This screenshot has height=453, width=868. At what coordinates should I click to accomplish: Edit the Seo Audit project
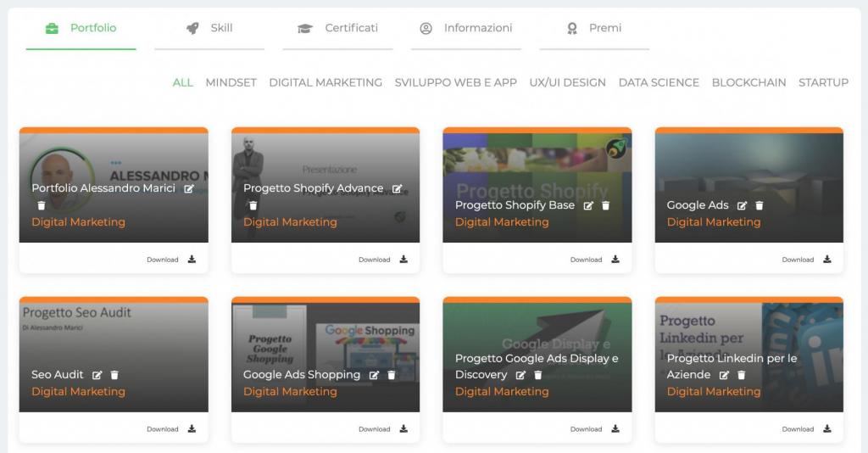click(x=97, y=375)
